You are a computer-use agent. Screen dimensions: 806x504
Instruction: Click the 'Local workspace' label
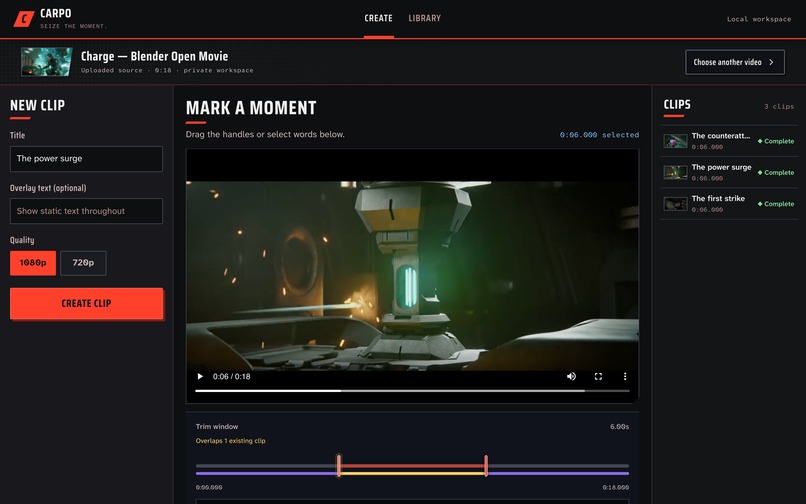click(x=759, y=19)
